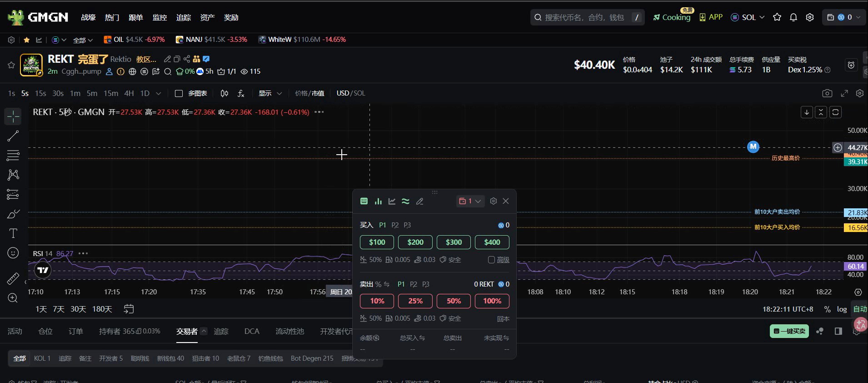868x383 pixels.
Task: Add a price alert with alarm icon
Action: tap(851, 65)
